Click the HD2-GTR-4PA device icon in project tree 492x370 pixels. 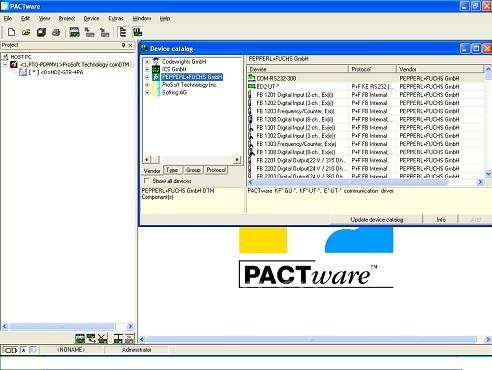[23, 72]
